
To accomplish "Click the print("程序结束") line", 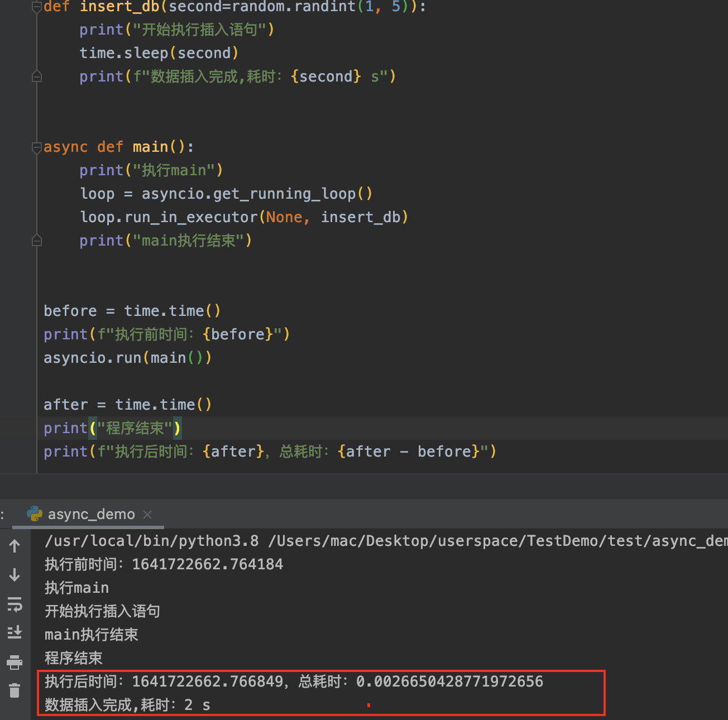I will pos(113,428).
